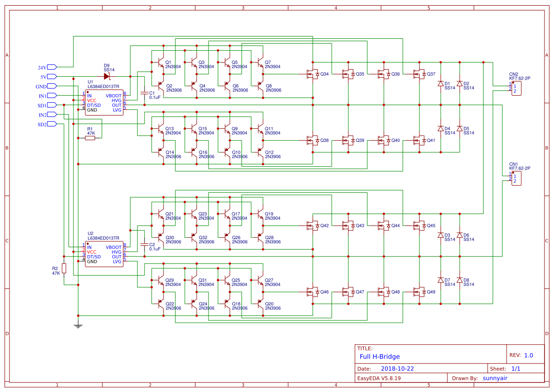Select the CN1 connector symbol

click(517, 178)
